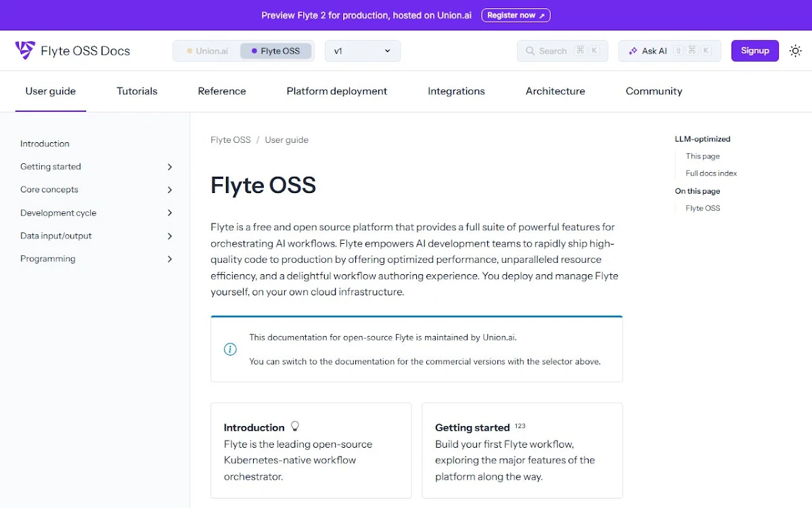Switch docs to Union.ai
The image size is (812, 508).
coord(207,51)
